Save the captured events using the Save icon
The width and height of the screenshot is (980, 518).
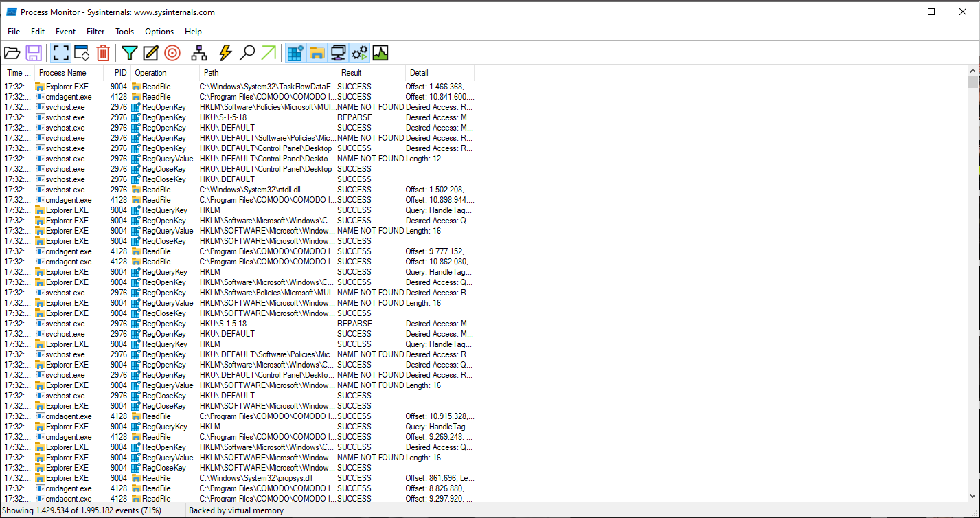pos(34,53)
